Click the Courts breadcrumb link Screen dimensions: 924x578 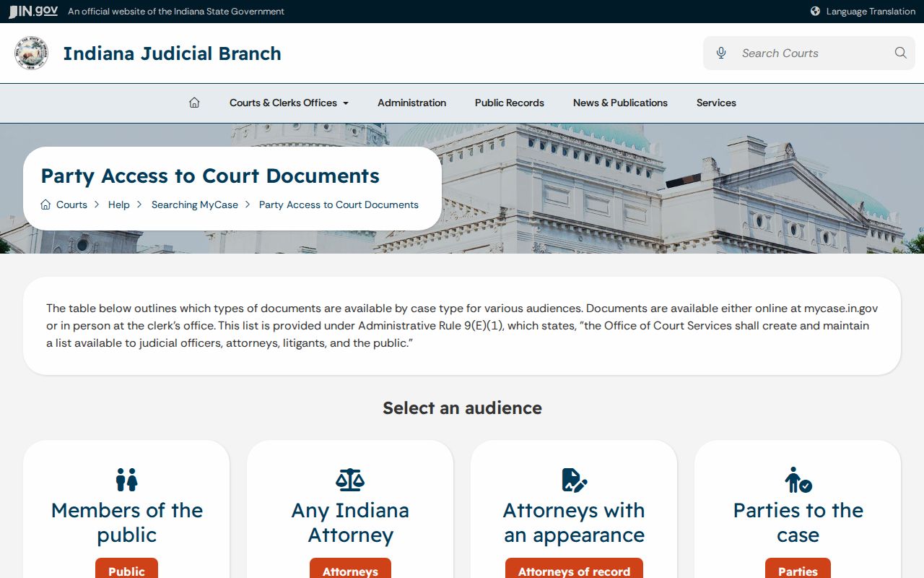pos(71,204)
